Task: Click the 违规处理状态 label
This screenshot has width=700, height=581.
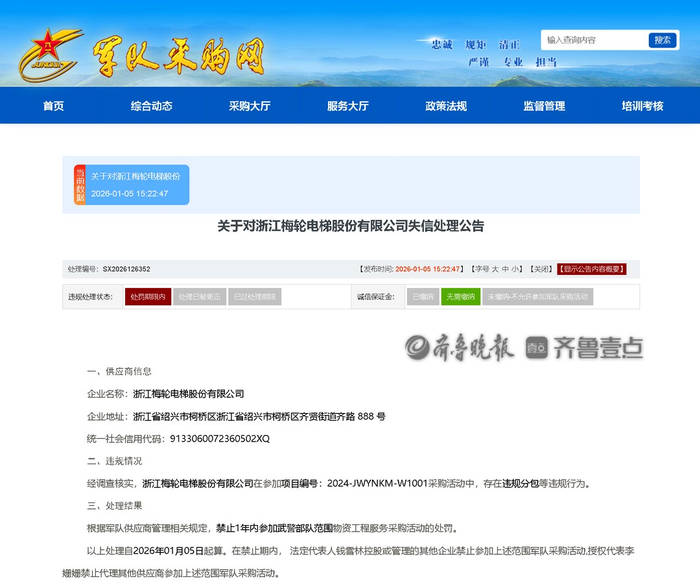Action: [x=90, y=297]
